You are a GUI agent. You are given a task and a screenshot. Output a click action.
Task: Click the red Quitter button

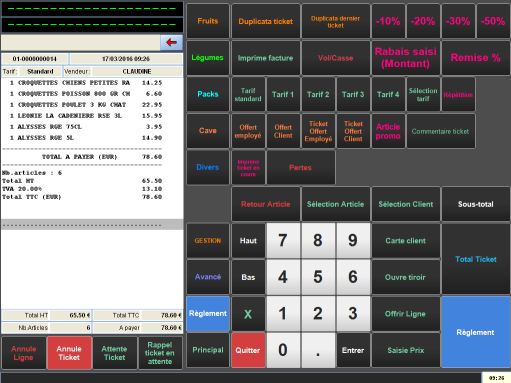pos(248,350)
